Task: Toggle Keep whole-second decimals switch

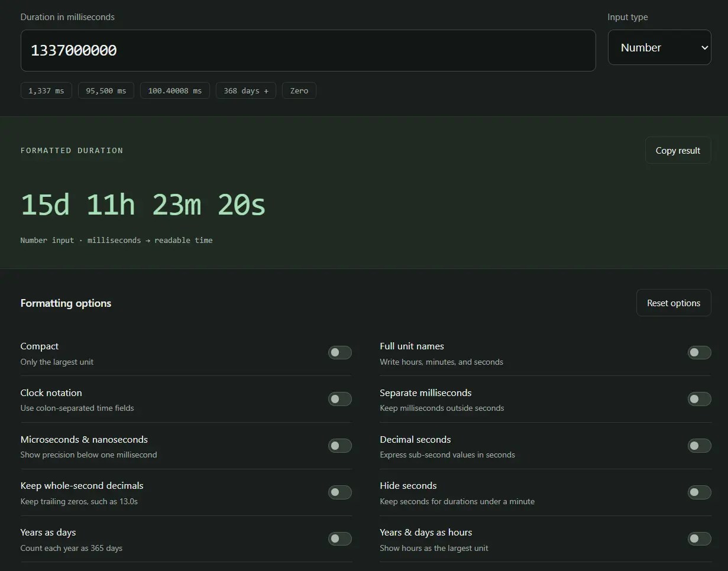Action: tap(340, 492)
